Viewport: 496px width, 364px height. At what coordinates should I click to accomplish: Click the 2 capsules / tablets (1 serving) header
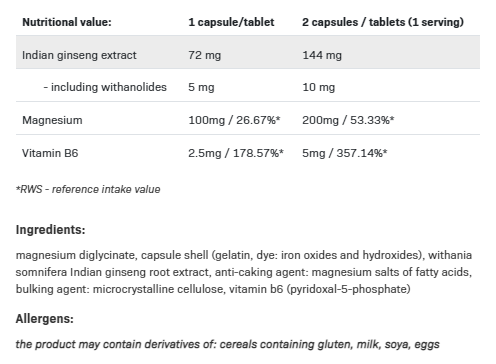point(383,22)
